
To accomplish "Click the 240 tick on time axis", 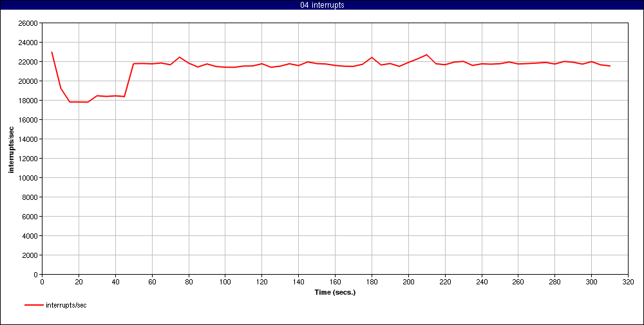I will coord(481,282).
